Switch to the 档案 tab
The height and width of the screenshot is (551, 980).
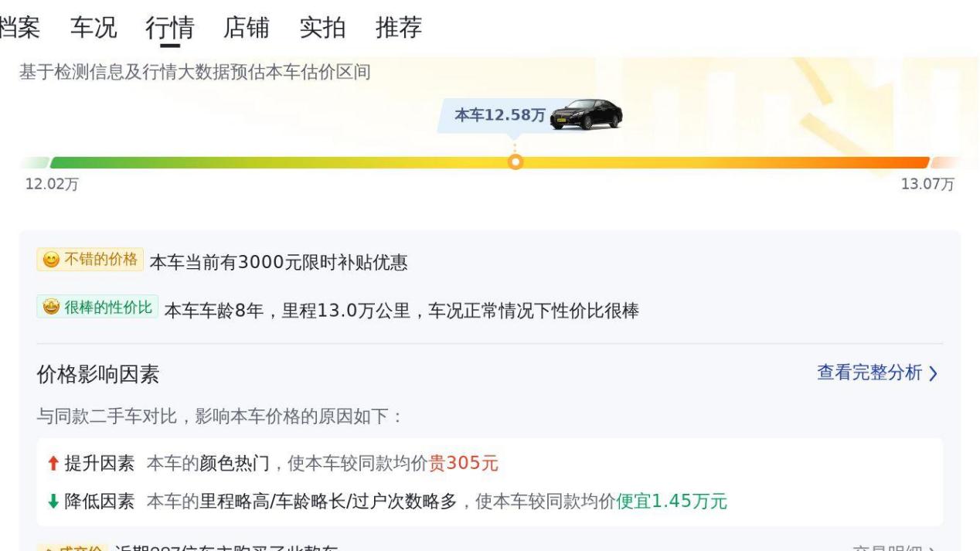(x=19, y=28)
